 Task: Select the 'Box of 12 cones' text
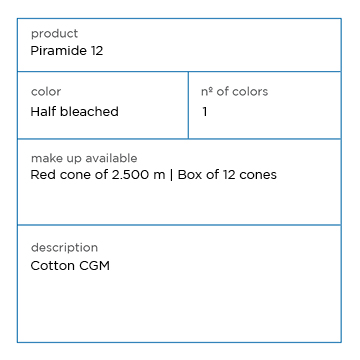(x=227, y=175)
